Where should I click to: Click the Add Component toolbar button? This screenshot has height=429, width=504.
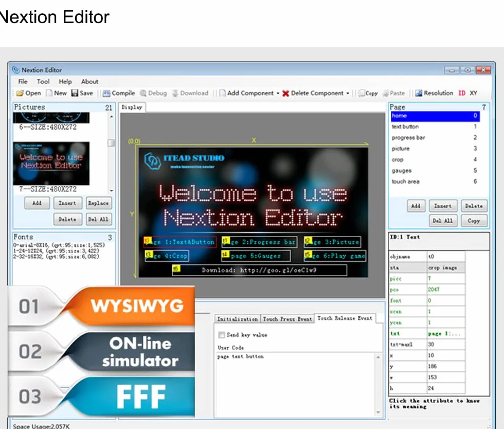pos(246,93)
